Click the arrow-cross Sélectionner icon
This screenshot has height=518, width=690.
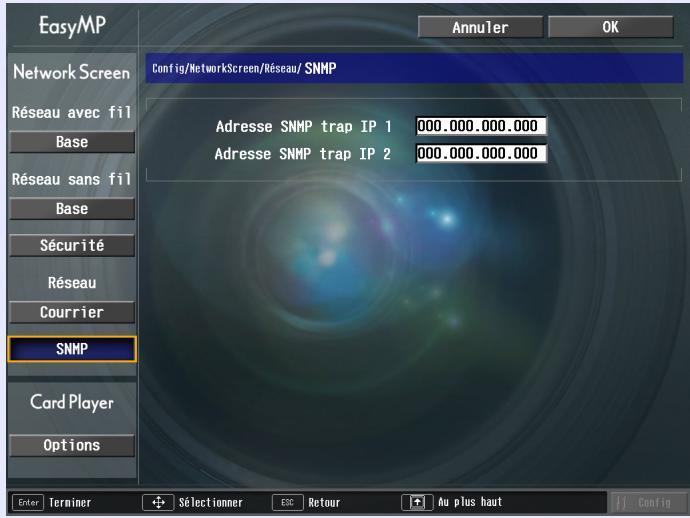click(x=158, y=502)
